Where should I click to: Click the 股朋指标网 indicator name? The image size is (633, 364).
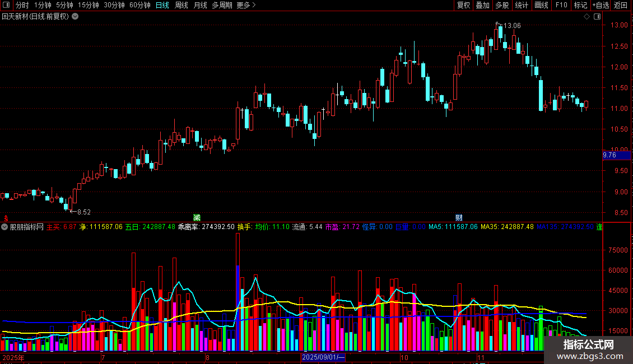[x=27, y=227]
